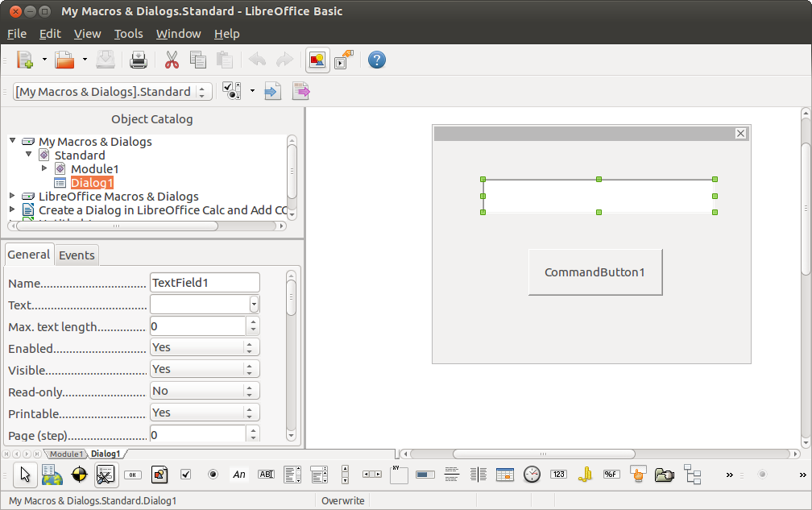Open the library selector dropdown
The image size is (812, 510).
[x=203, y=91]
